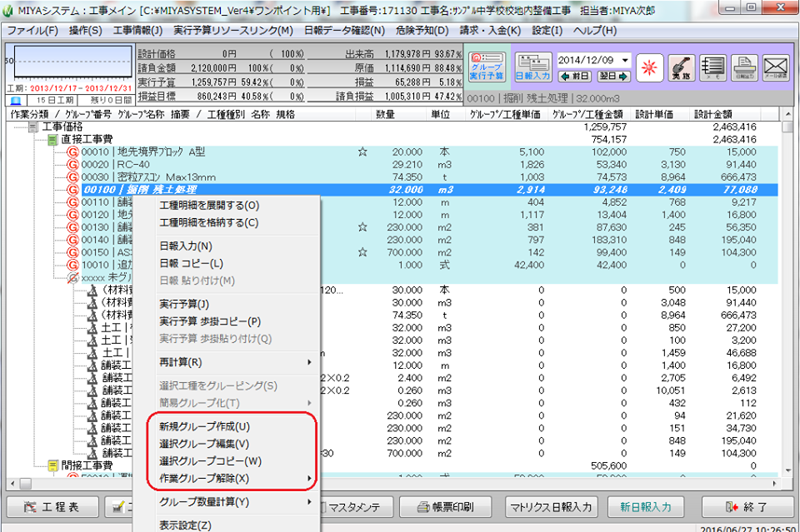Choose 選択グループコピー(W) in context menu

coord(226,461)
